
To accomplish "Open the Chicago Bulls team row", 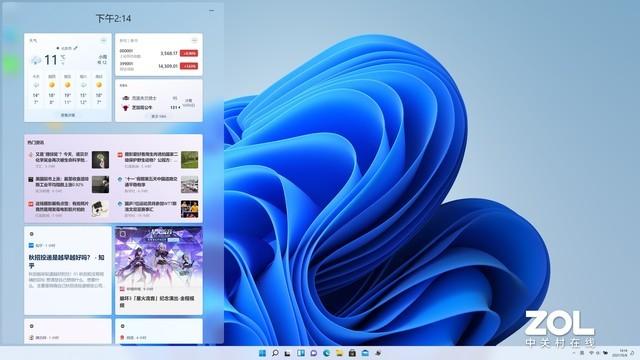I will [x=151, y=107].
